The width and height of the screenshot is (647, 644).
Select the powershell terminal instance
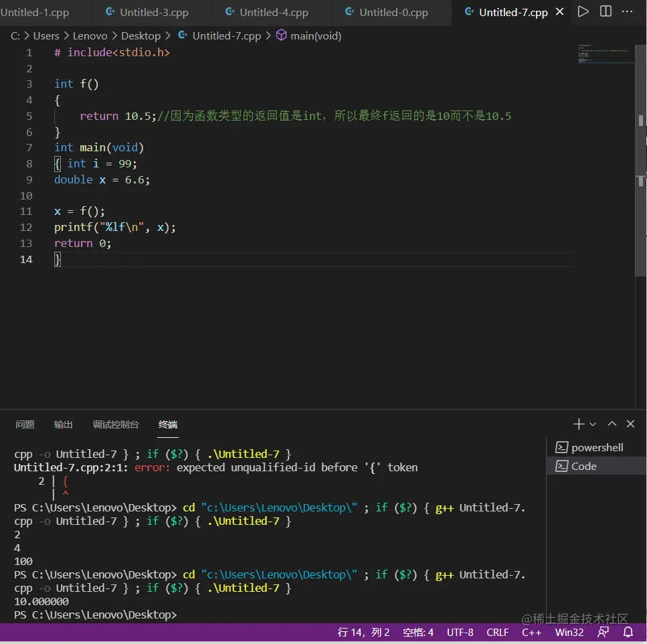click(x=596, y=447)
